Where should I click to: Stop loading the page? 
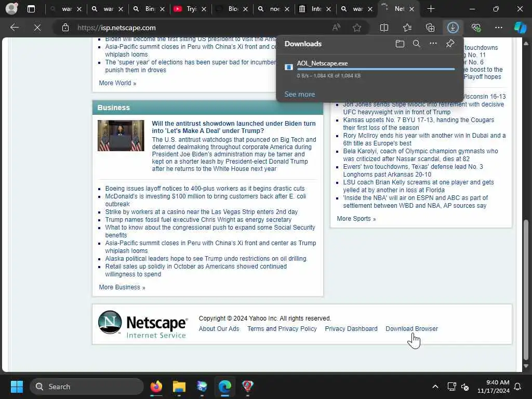[37, 28]
